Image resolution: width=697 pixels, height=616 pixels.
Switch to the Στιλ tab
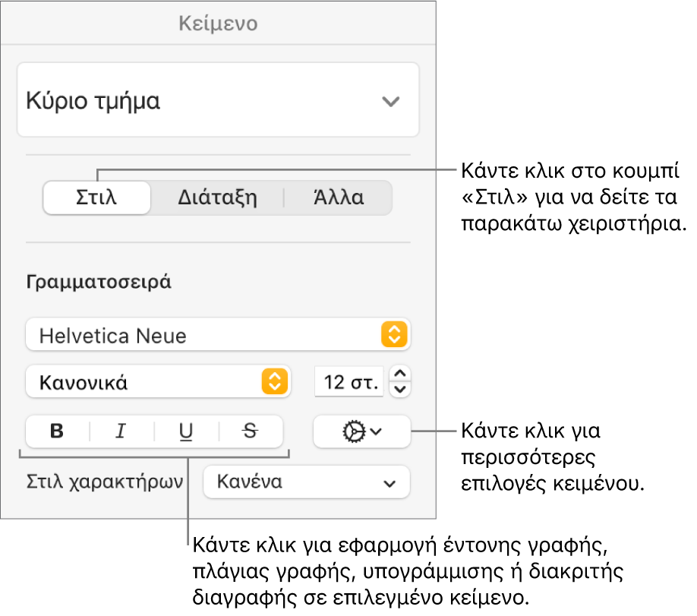(x=97, y=197)
